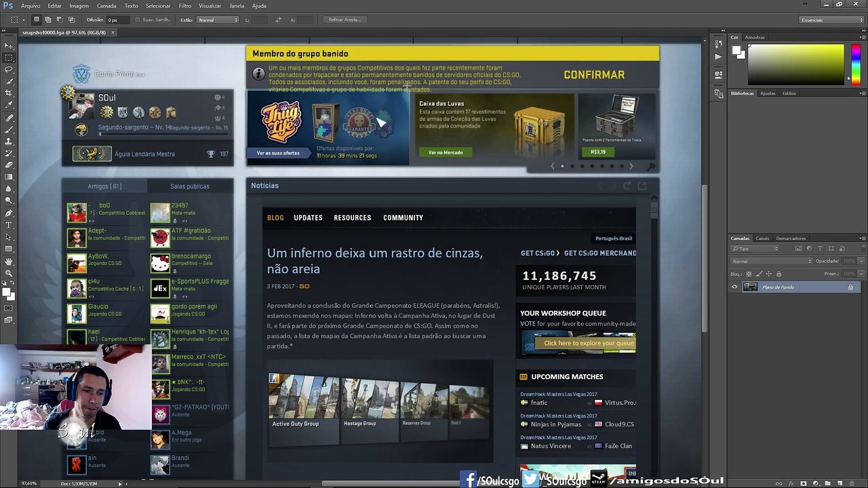The height and width of the screenshot is (488, 868).
Task: Click the Plano de Fundo layer thumbnail
Action: point(750,287)
